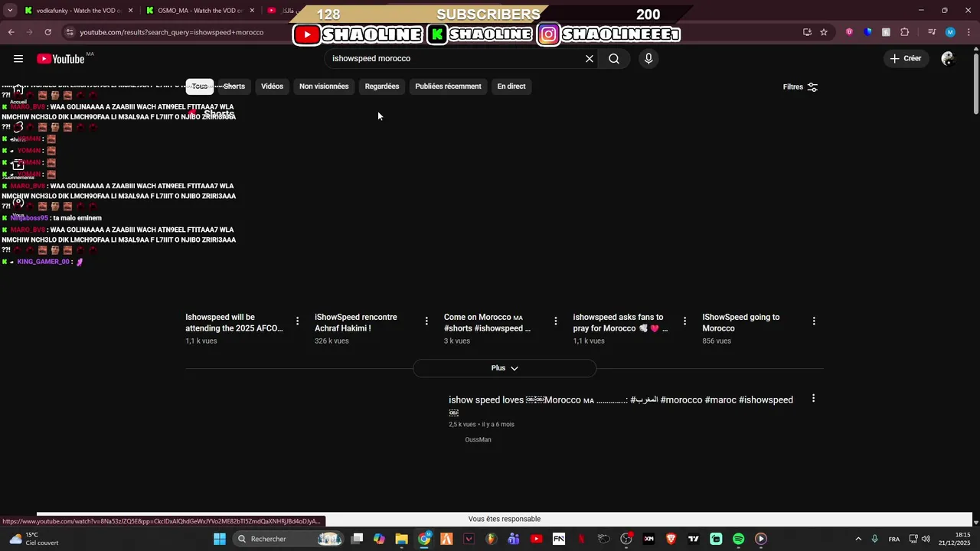
Task: Open options for the Achraf Hakimi short
Action: pyautogui.click(x=426, y=321)
